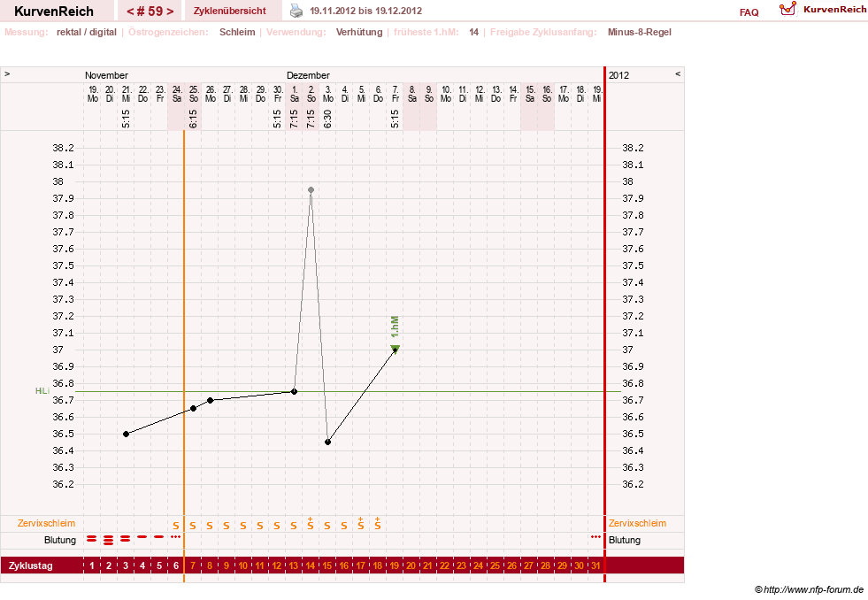Click the right-side Zervixschleim label
Viewport: 868px width, 600px height.
point(637,523)
